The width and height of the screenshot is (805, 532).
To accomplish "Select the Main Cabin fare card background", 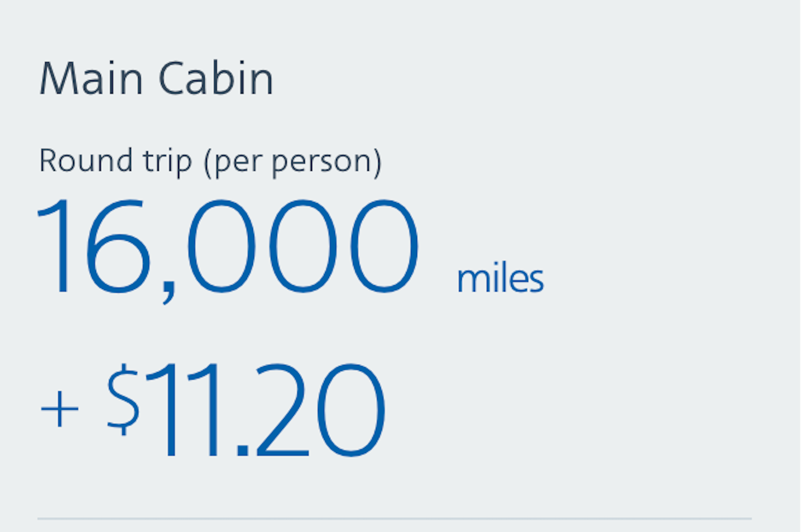I will tap(629, 201).
